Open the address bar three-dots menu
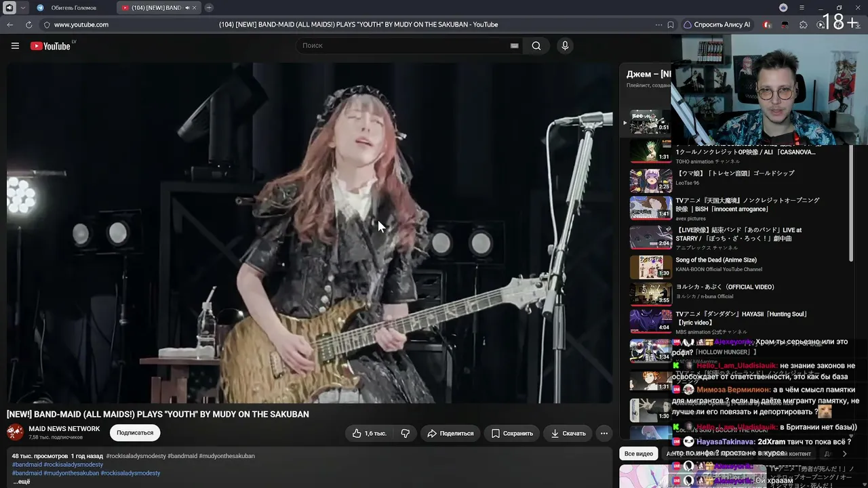 tap(658, 24)
